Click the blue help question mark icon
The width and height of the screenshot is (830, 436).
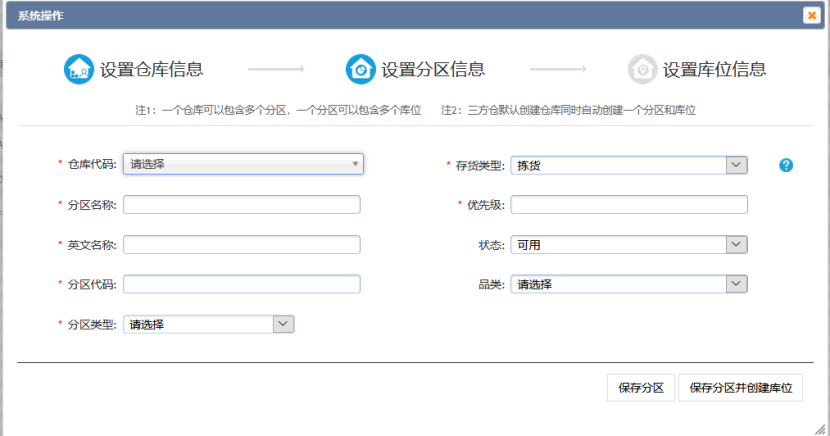(x=786, y=165)
